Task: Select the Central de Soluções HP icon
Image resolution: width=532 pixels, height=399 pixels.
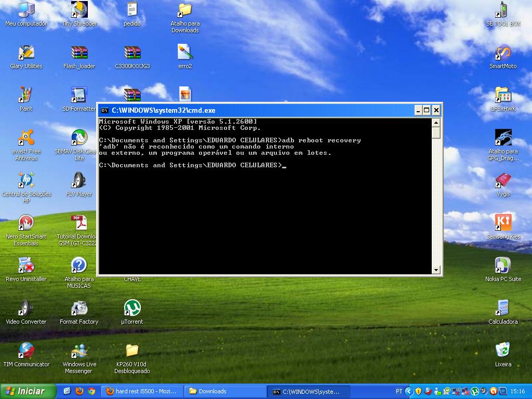Action: pyautogui.click(x=26, y=188)
